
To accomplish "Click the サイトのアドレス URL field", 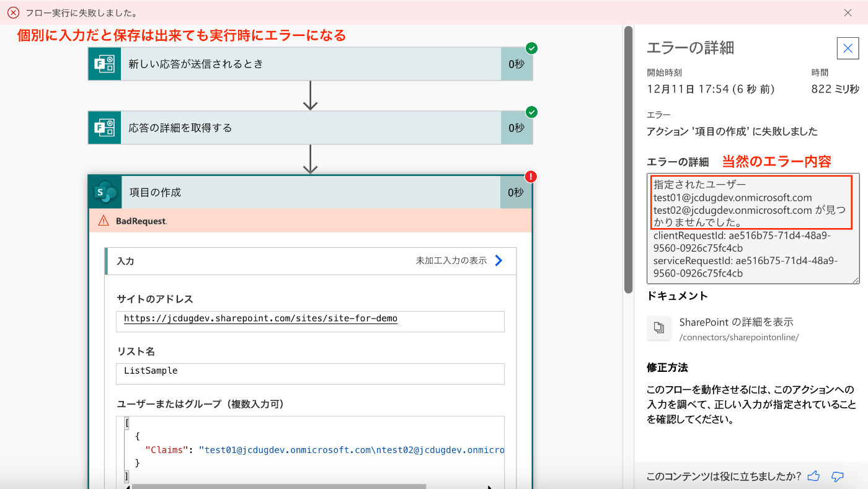I will tap(311, 322).
